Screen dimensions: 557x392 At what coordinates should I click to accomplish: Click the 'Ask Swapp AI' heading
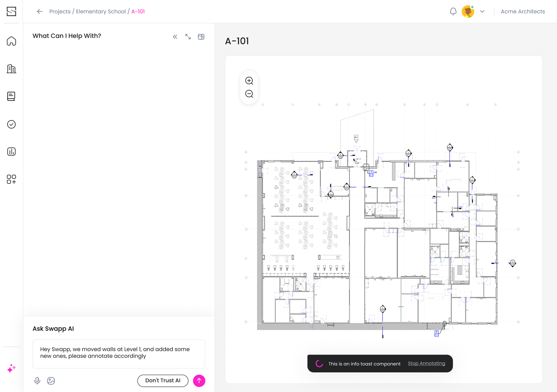click(53, 329)
